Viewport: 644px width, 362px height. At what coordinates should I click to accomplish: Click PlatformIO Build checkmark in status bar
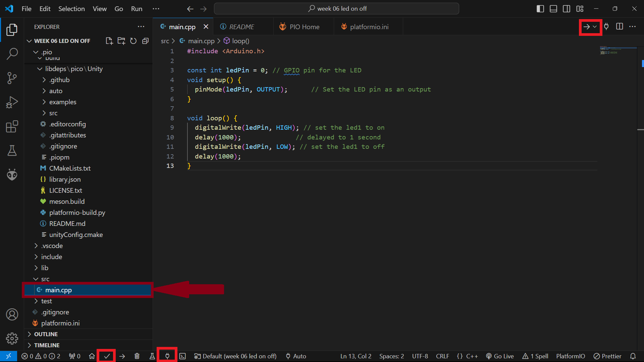(107, 356)
